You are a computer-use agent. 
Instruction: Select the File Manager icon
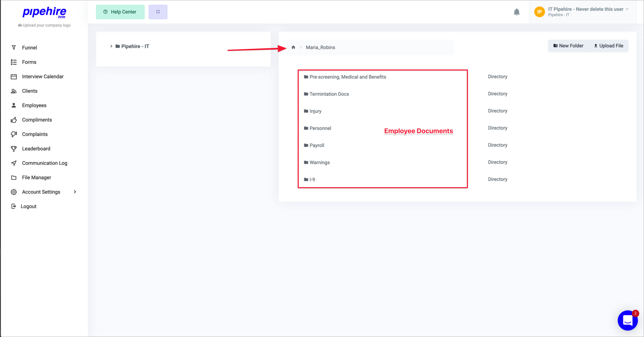(x=14, y=177)
